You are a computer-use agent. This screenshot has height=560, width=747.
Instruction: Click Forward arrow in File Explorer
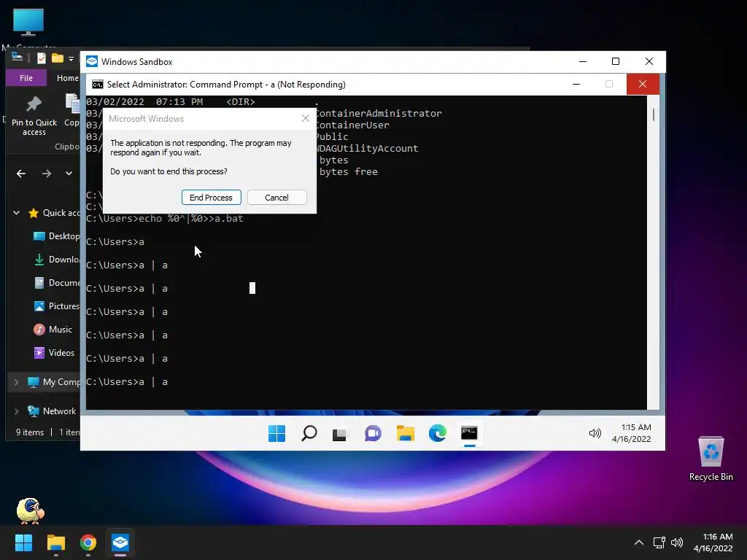tap(46, 174)
